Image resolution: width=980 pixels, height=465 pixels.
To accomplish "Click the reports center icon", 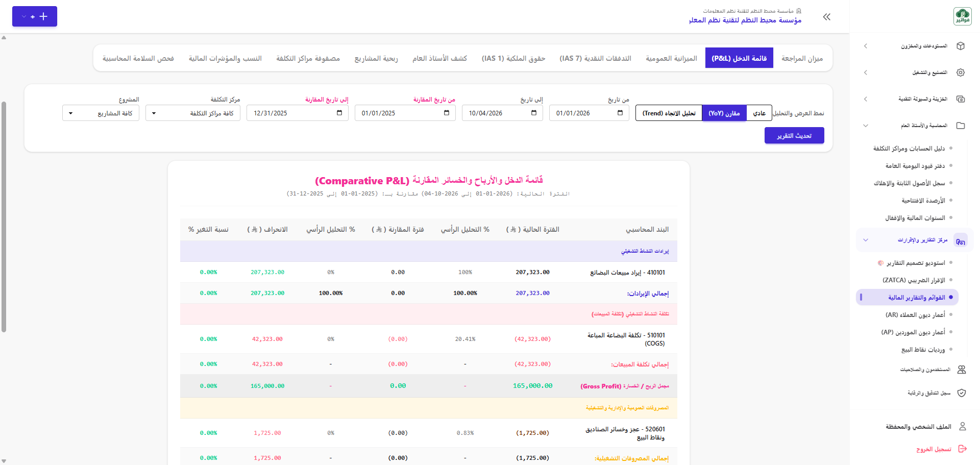I will click(961, 240).
